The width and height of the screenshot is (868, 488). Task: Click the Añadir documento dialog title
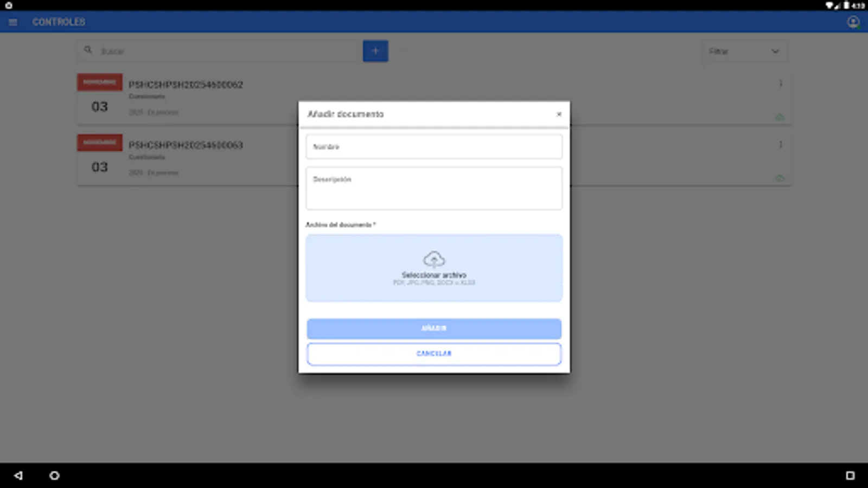click(x=346, y=114)
